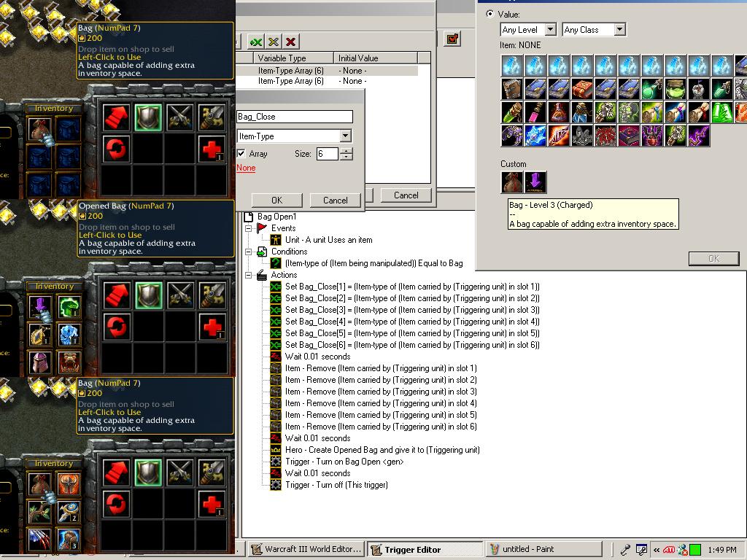Switch to Trigger Editor taskbar item
The height and width of the screenshot is (560, 747).
pyautogui.click(x=425, y=550)
